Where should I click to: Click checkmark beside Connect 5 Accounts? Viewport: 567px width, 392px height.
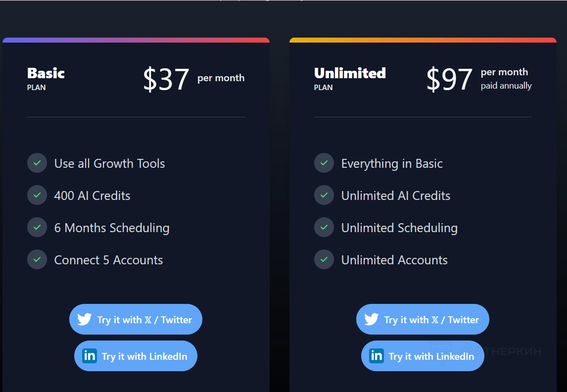[37, 259]
